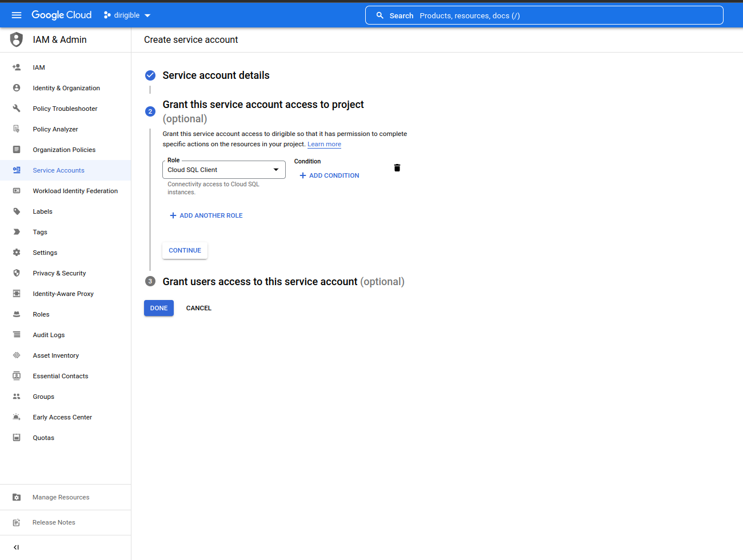Viewport: 743px width, 560px height.
Task: Click the Identity & Organization icon
Action: point(17,88)
